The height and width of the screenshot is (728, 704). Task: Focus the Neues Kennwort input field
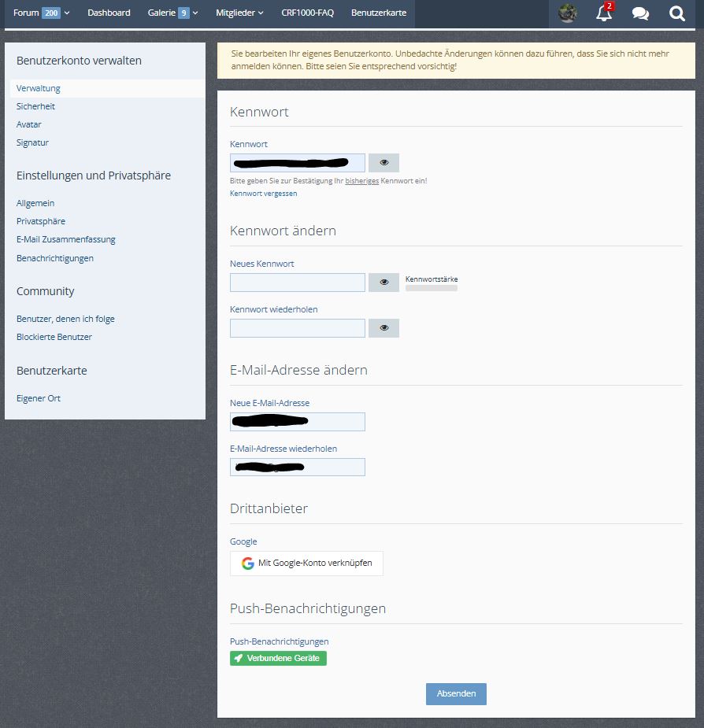(297, 283)
